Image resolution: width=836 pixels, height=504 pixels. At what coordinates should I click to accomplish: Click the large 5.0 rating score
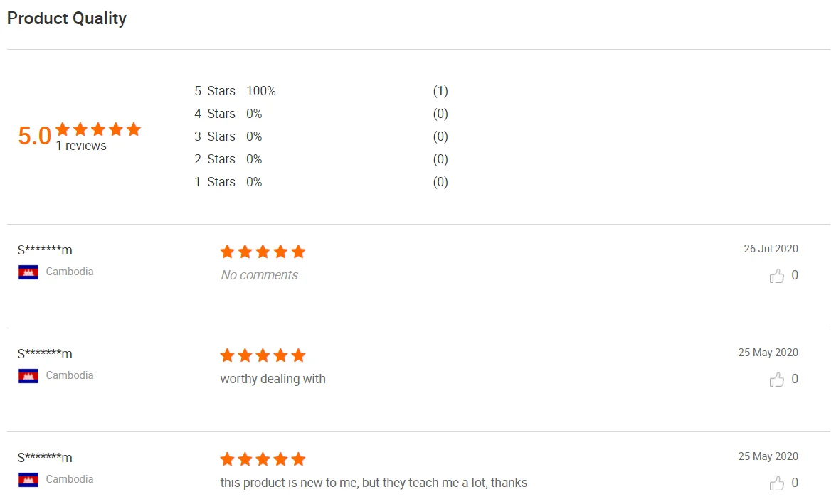34,136
